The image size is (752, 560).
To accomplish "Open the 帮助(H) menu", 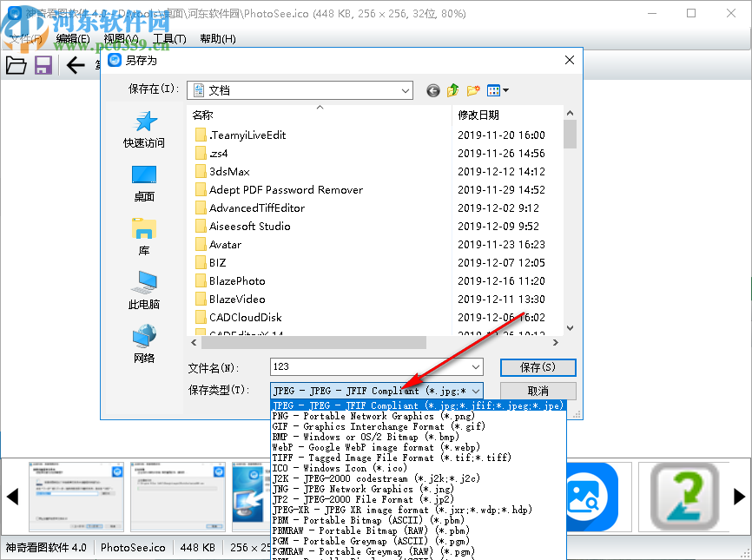I will [x=218, y=39].
